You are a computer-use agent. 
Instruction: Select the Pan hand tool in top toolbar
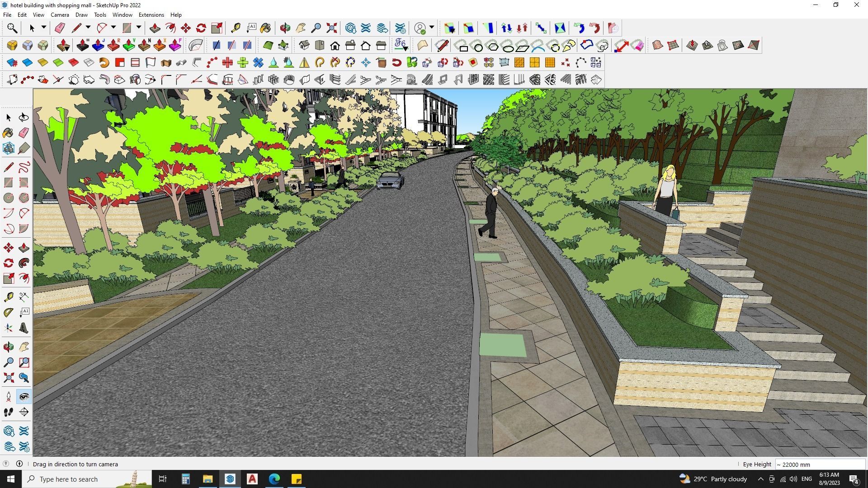tap(301, 28)
